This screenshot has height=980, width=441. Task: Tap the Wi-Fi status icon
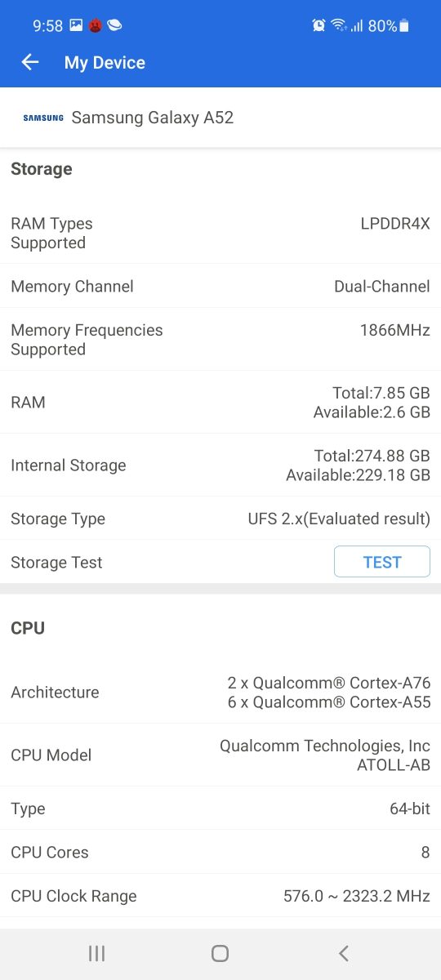(338, 25)
